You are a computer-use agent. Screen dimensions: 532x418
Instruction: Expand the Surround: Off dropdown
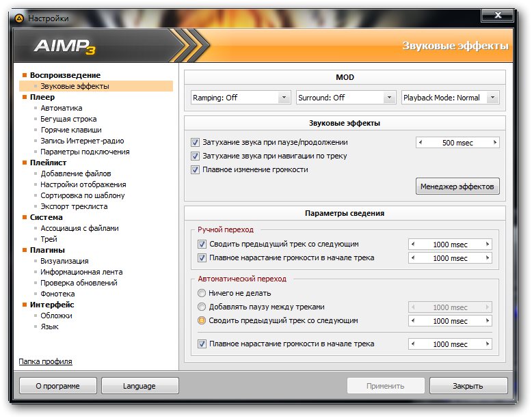pyautogui.click(x=346, y=98)
